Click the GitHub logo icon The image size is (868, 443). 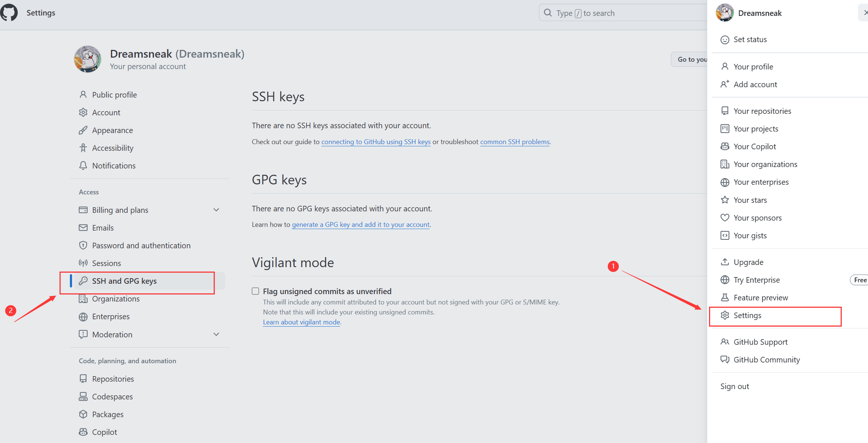click(9, 13)
